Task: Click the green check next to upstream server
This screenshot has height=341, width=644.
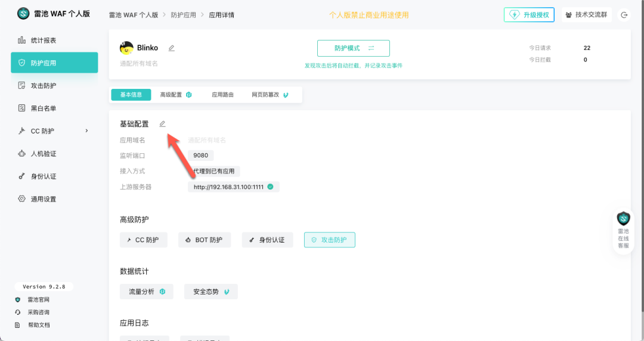Action: (x=270, y=187)
